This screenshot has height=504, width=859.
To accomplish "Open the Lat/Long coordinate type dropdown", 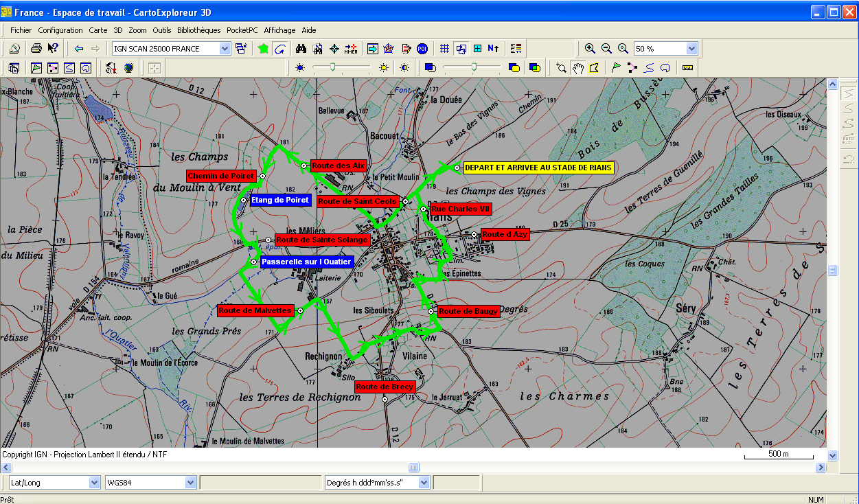I will [x=94, y=483].
